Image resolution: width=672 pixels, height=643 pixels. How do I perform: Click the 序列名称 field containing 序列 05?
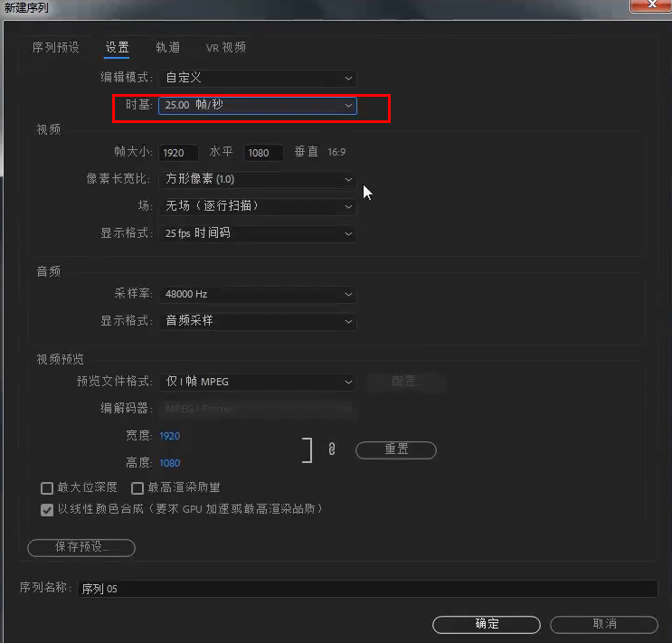367,589
